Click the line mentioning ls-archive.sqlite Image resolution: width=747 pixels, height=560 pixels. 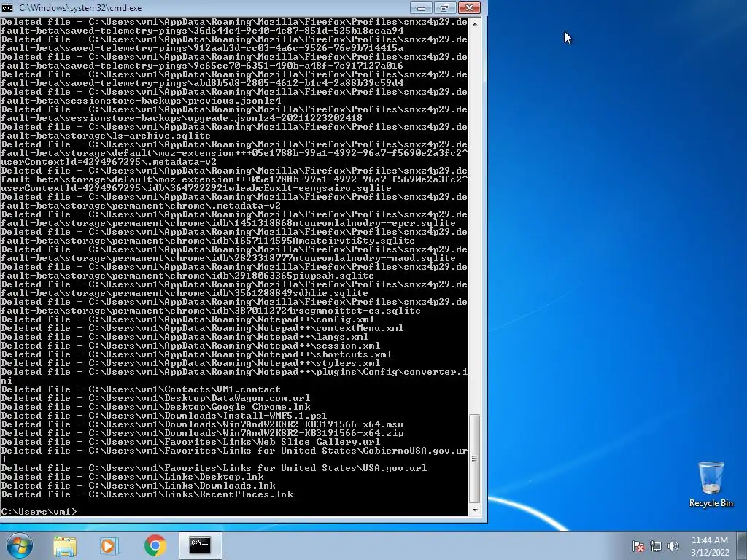coord(106,136)
